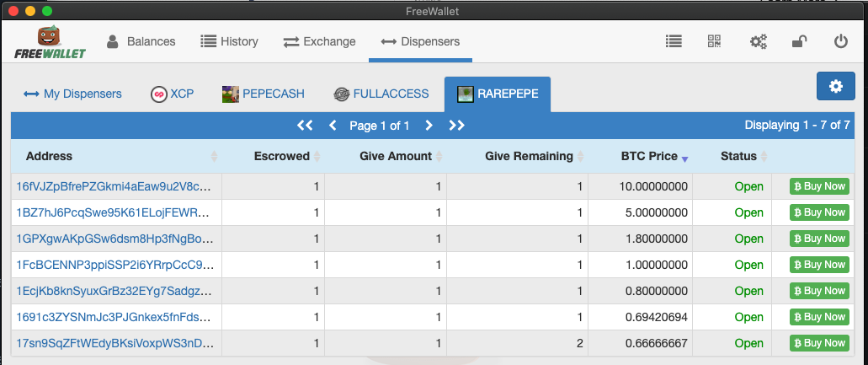The width and height of the screenshot is (868, 365).
Task: Sort table by Address column
Action: click(116, 156)
